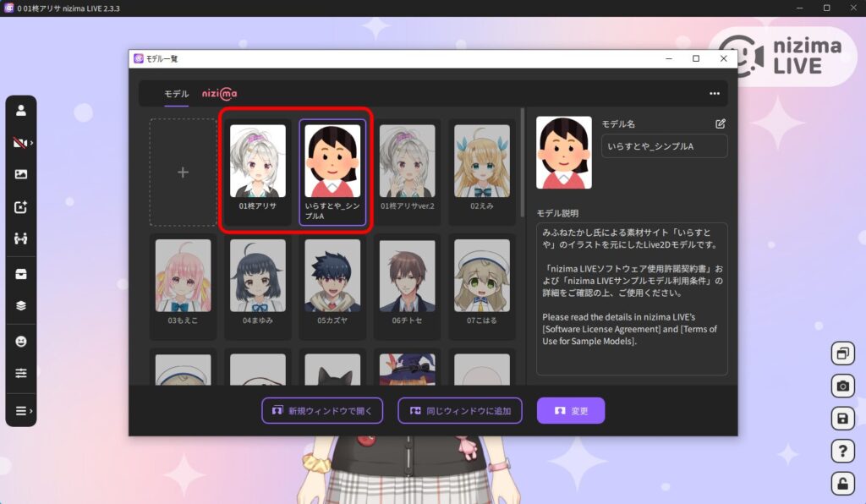
Task: Minimize the モデル一覧 dialog
Action: (669, 58)
